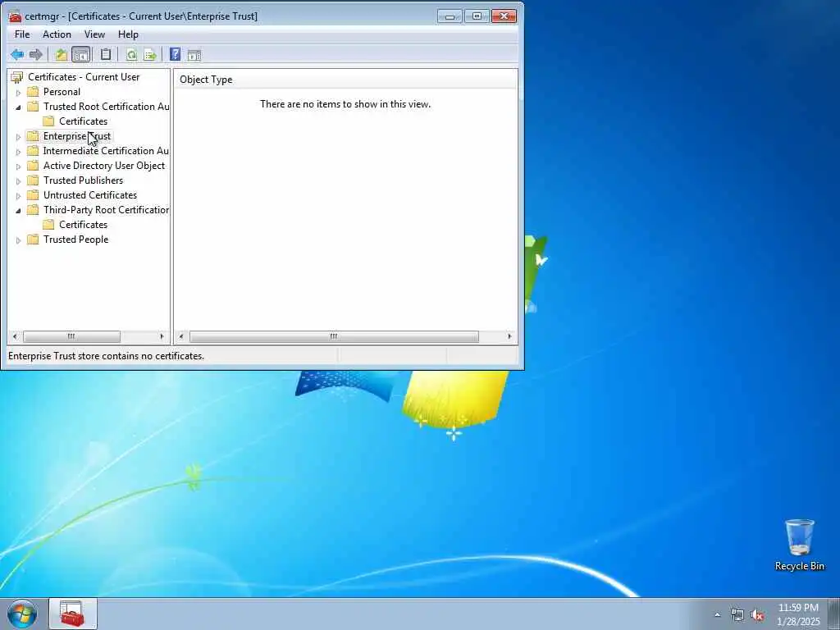Toggle the Show/Hide Console Tree icon
This screenshot has width=840, height=630.
point(81,55)
